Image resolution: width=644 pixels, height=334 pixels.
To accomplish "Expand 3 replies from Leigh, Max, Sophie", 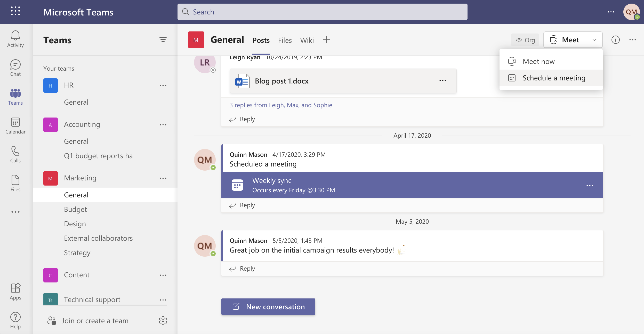I will (281, 105).
